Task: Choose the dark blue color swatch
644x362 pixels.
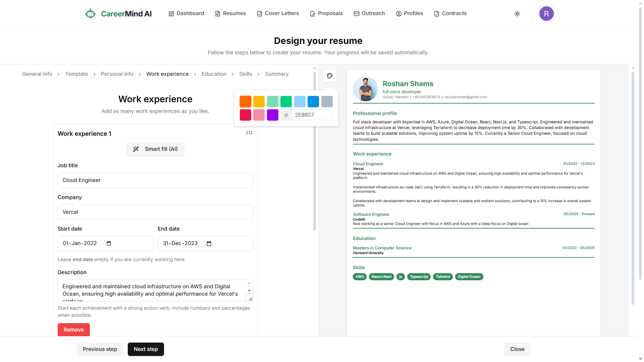Action: 313,102
